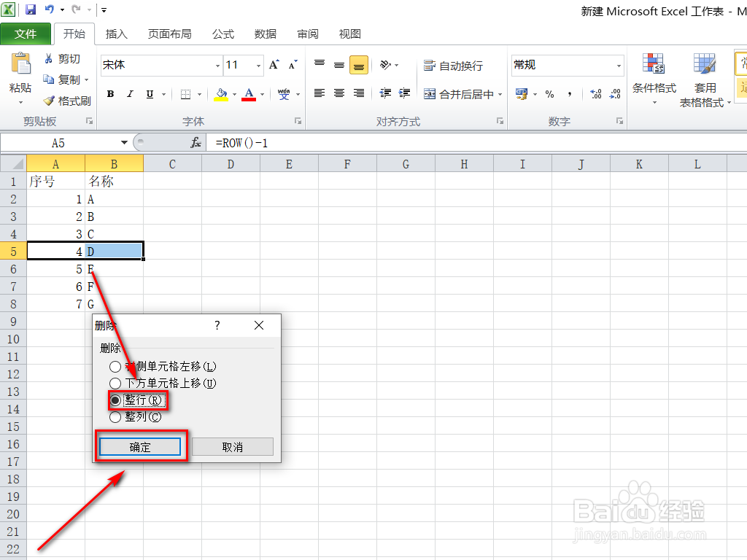Click the Delete dialog help (?) button
The width and height of the screenshot is (747, 560).
click(217, 325)
